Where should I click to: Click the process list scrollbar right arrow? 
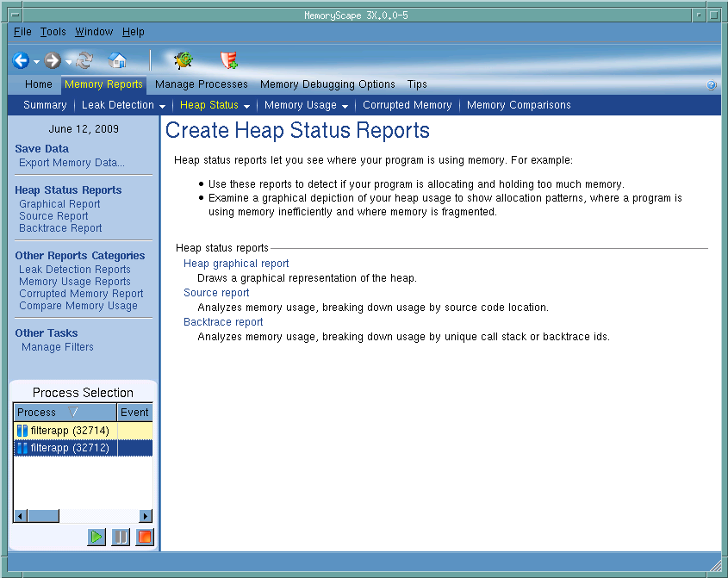pyautogui.click(x=146, y=516)
